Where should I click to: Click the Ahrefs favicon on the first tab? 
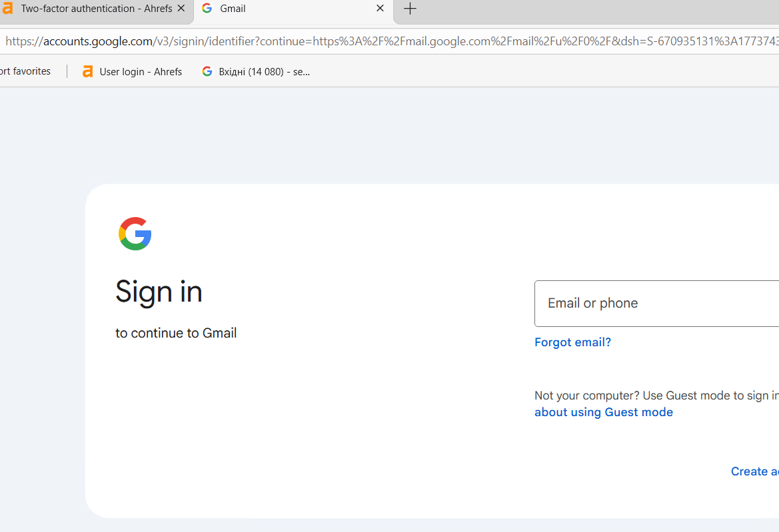click(x=7, y=9)
